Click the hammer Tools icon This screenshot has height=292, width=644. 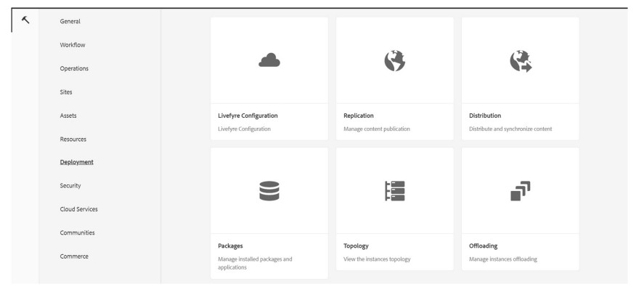pyautogui.click(x=25, y=20)
